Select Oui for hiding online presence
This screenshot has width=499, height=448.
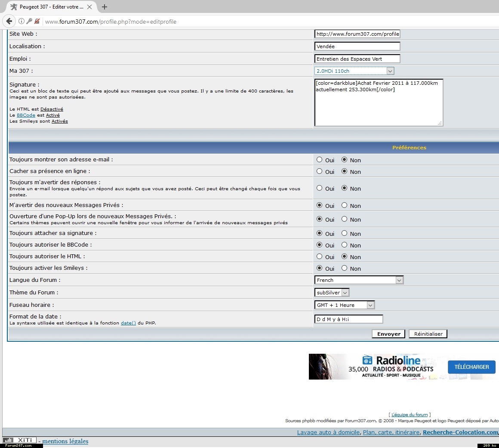(319, 171)
